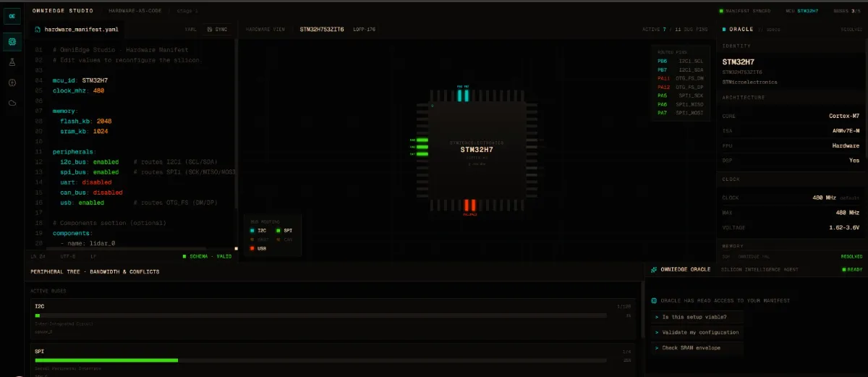Click the sram_kb value 1024
Image resolution: width=868 pixels, height=377 pixels.
click(x=101, y=132)
